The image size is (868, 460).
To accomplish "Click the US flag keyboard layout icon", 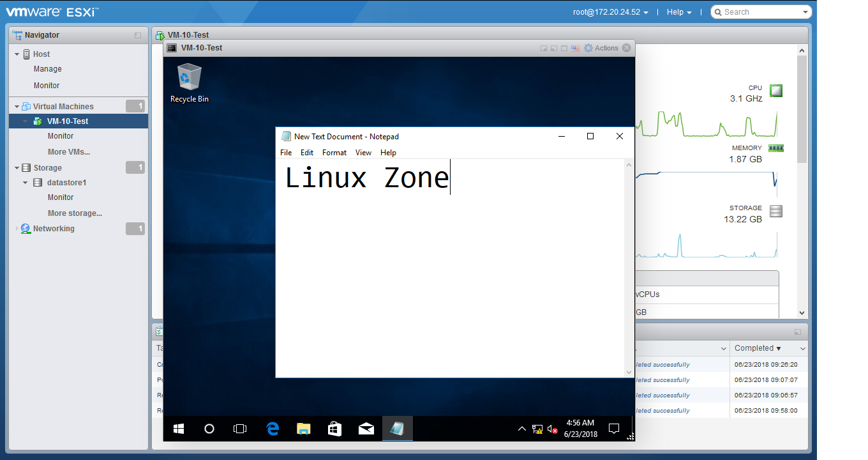I will point(575,48).
